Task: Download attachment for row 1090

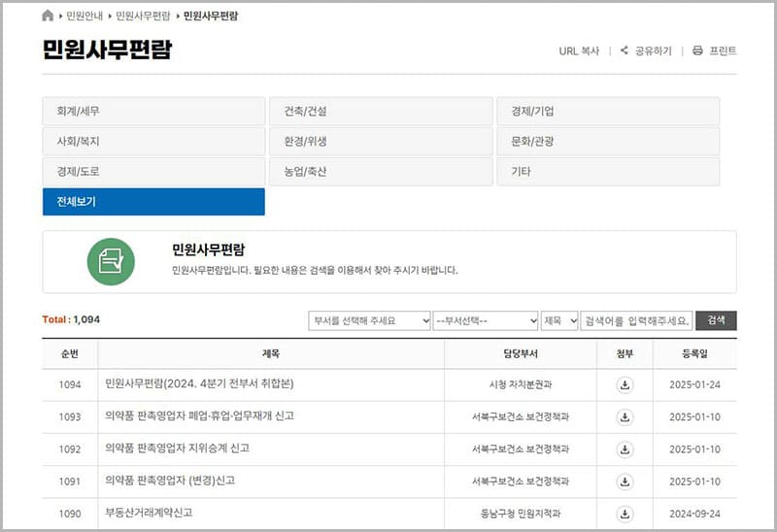Action: [x=625, y=513]
